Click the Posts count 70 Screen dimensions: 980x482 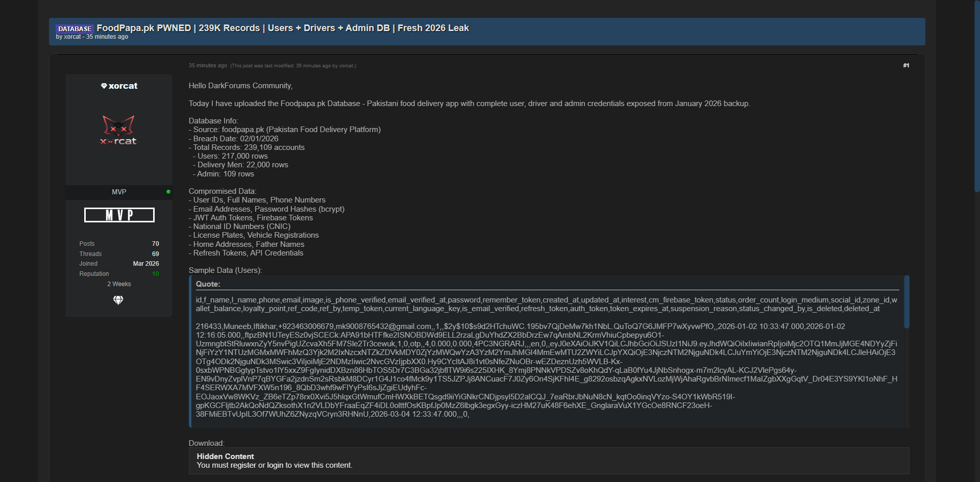156,244
